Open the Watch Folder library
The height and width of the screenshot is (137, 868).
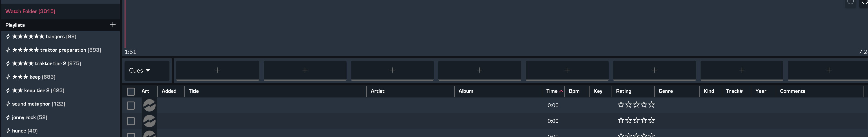30,11
